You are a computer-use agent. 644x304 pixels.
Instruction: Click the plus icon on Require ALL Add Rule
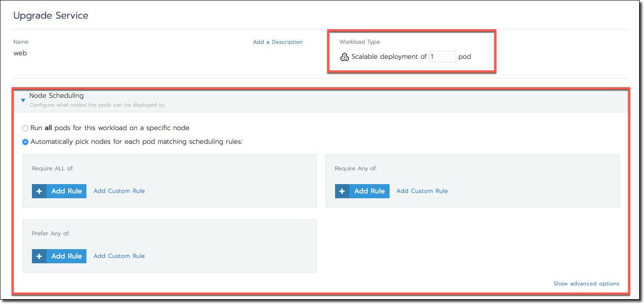click(39, 191)
